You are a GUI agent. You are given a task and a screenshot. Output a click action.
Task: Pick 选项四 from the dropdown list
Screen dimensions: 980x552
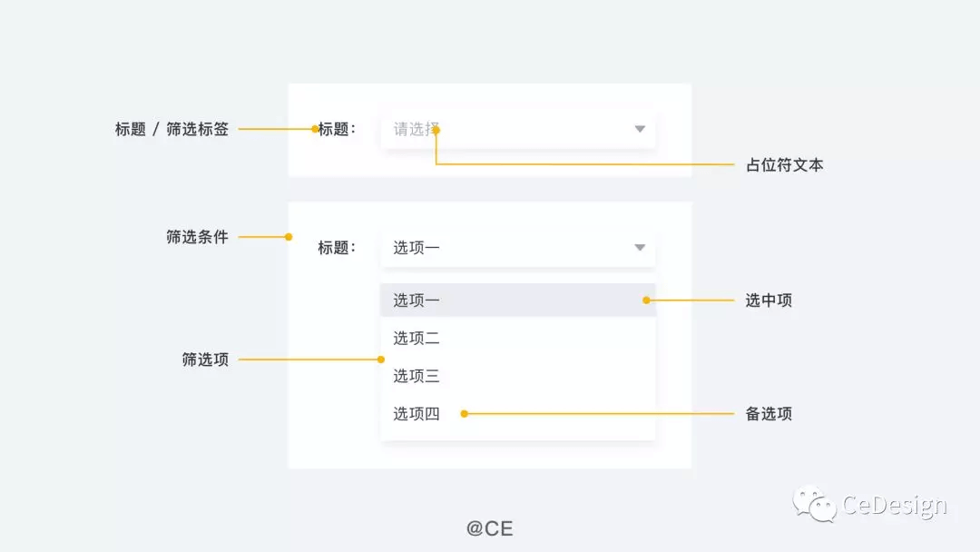pos(517,413)
